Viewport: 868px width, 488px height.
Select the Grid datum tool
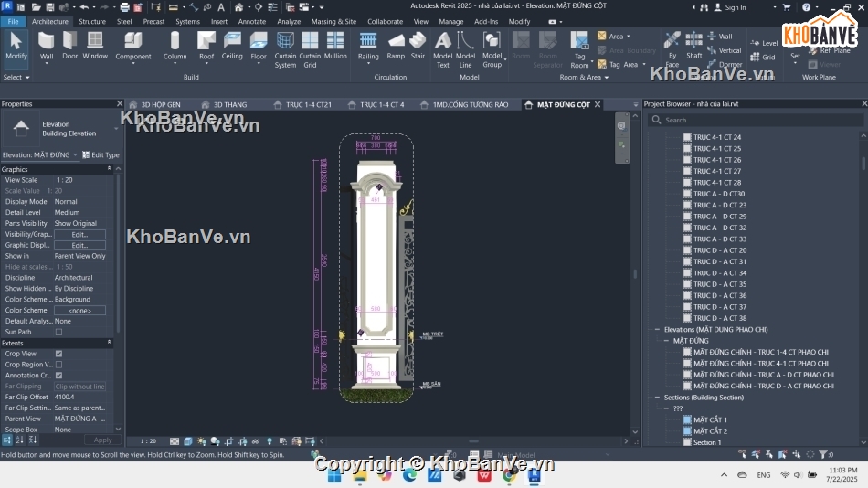(x=763, y=57)
